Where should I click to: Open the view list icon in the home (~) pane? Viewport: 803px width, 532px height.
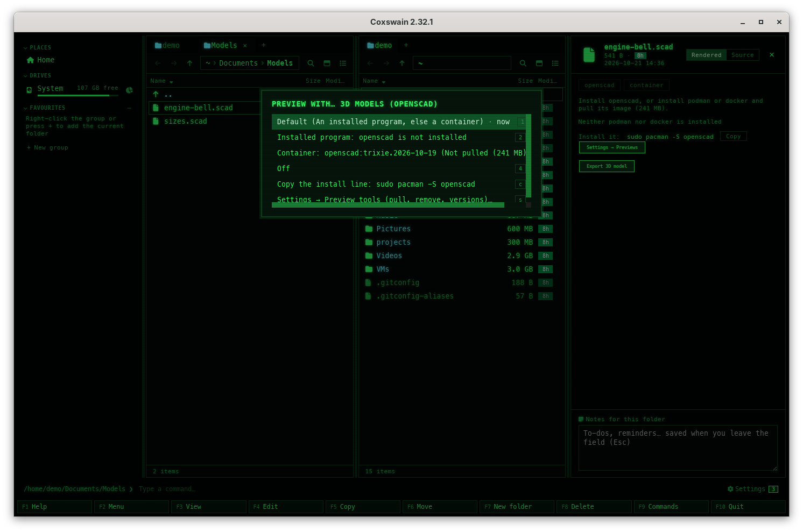click(x=555, y=63)
